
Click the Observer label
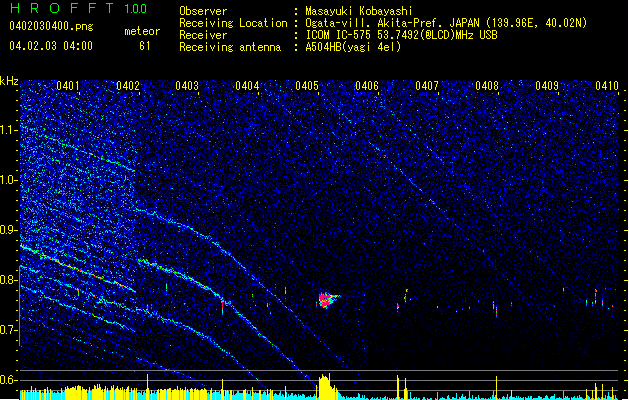[x=203, y=11]
